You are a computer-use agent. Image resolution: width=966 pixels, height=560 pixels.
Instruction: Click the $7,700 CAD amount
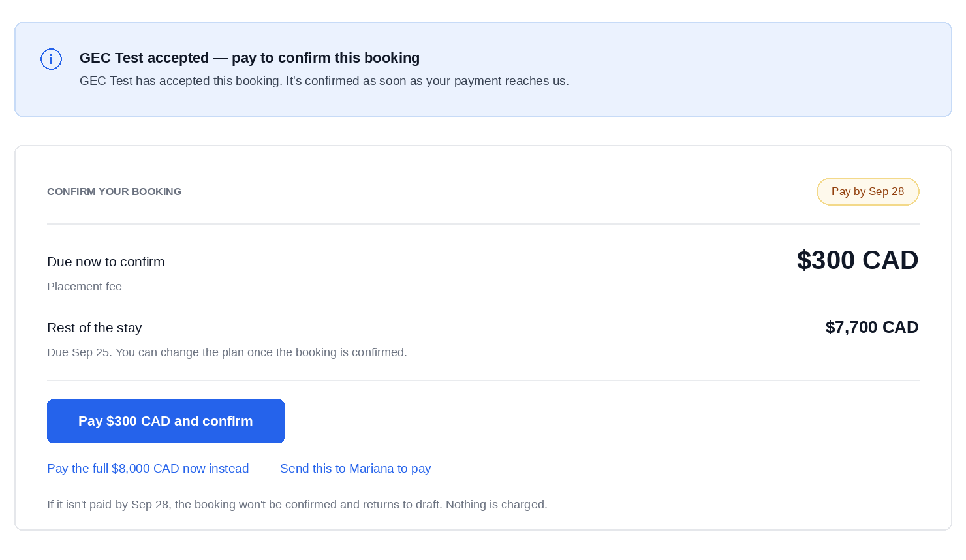pos(872,328)
